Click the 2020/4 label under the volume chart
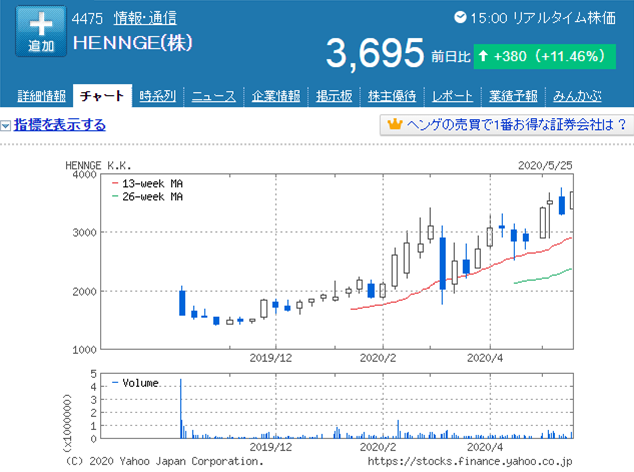 click(485, 447)
